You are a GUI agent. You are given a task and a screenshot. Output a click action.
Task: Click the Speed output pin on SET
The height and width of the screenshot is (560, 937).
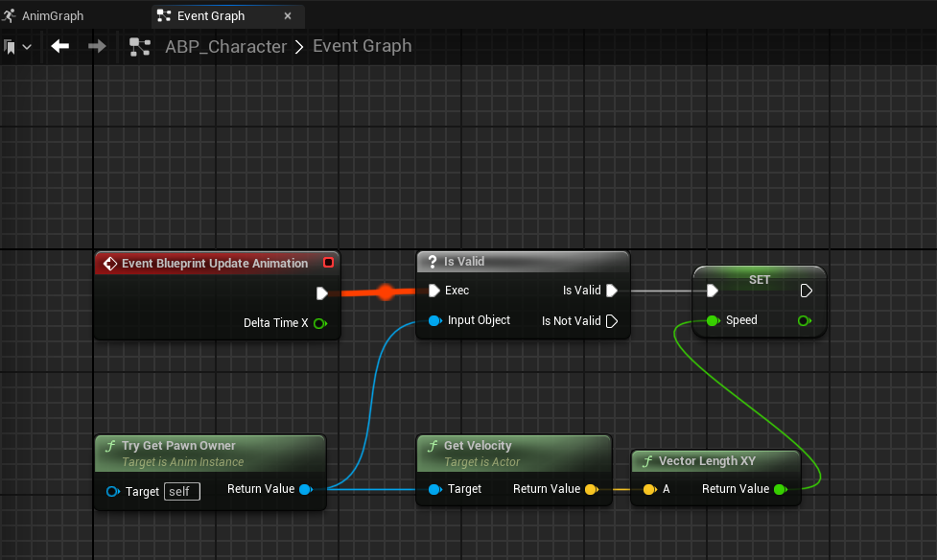[x=805, y=321]
